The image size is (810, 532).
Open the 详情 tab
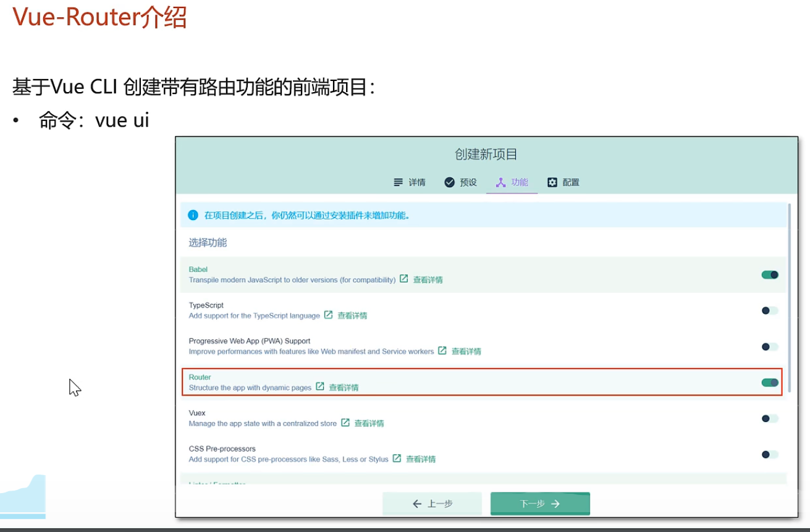coord(410,182)
